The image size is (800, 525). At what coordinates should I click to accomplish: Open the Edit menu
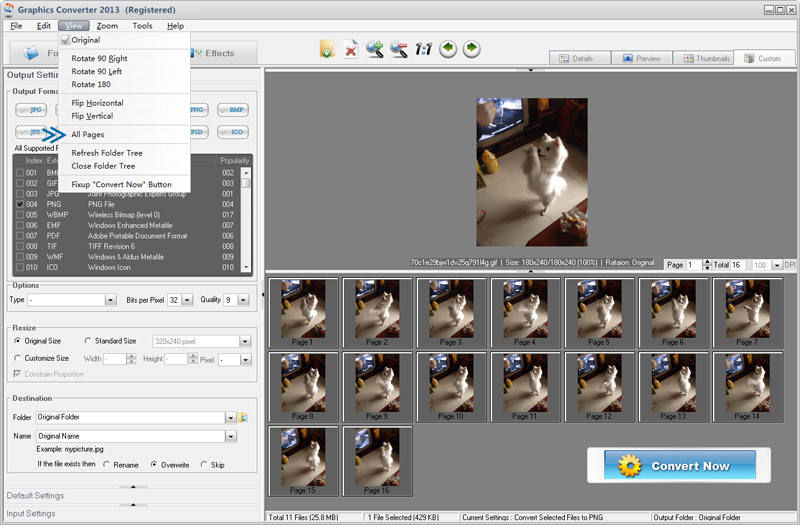pyautogui.click(x=43, y=26)
